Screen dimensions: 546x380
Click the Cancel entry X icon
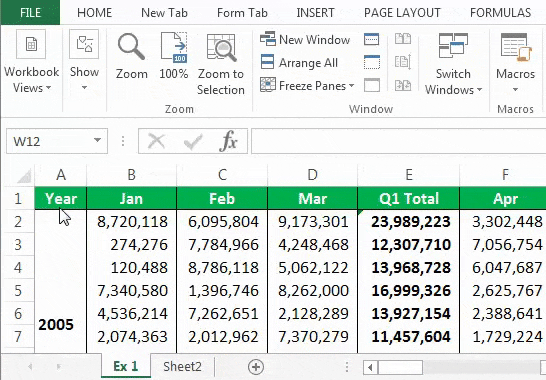[156, 141]
